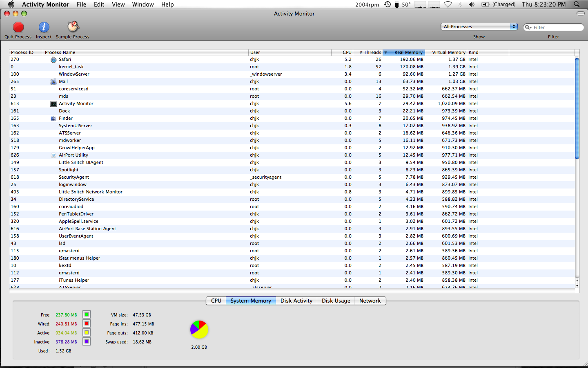Open the Inspect info icon

pyautogui.click(x=44, y=27)
